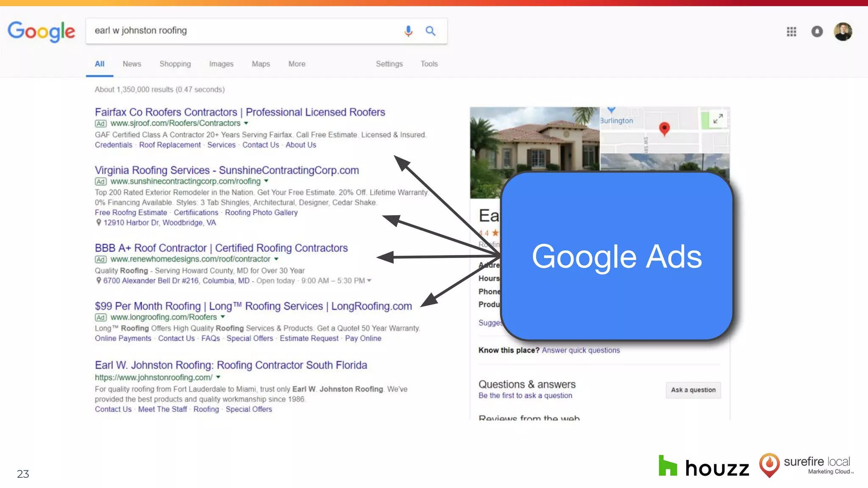Click location pin before 12910 Harbor Dr
This screenshot has height=488, width=868.
click(98, 222)
